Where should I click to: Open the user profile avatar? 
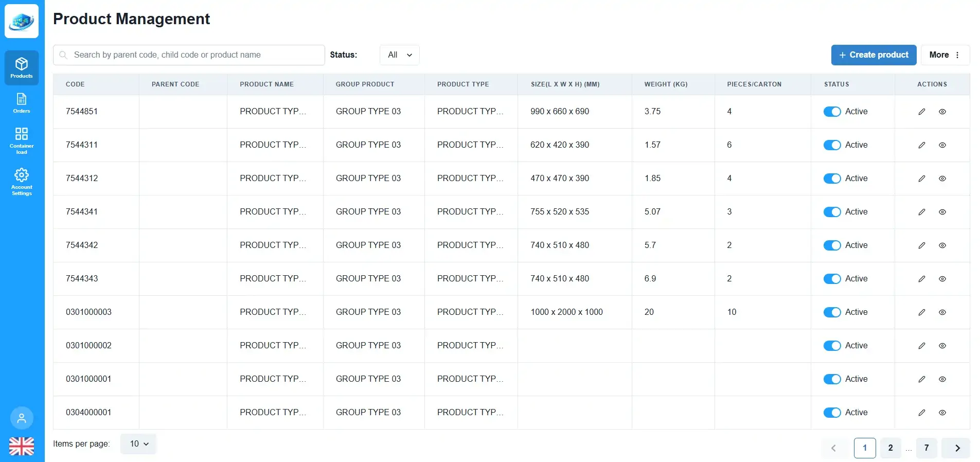point(22,418)
